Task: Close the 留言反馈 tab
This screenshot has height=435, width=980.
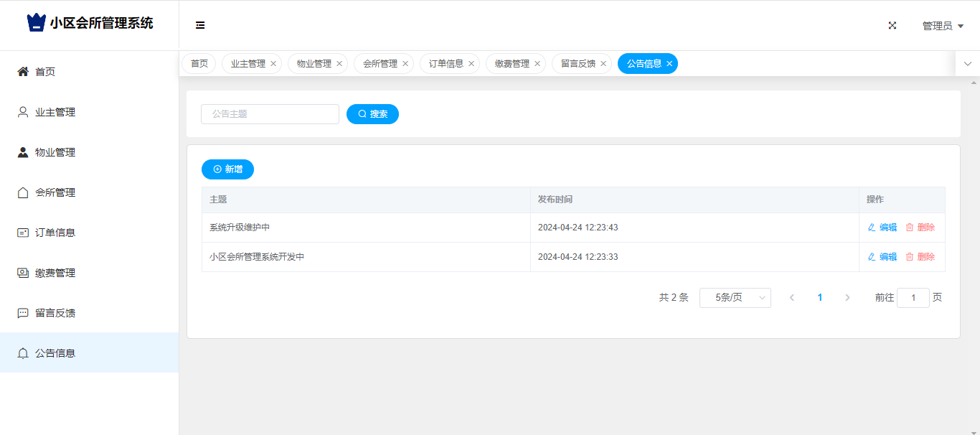Action: point(603,64)
